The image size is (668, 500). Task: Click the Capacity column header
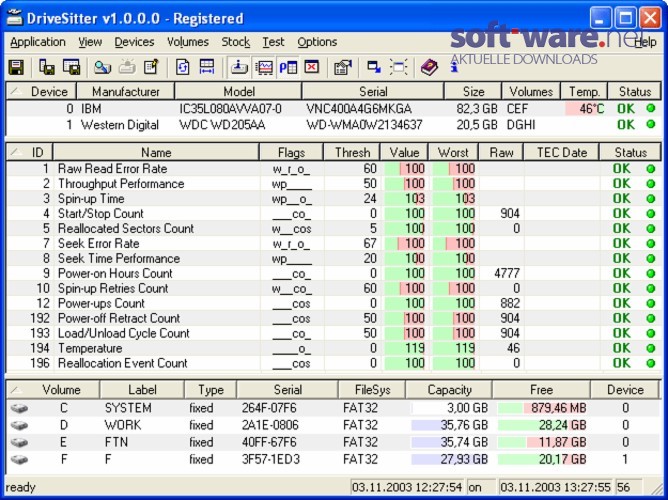[449, 390]
